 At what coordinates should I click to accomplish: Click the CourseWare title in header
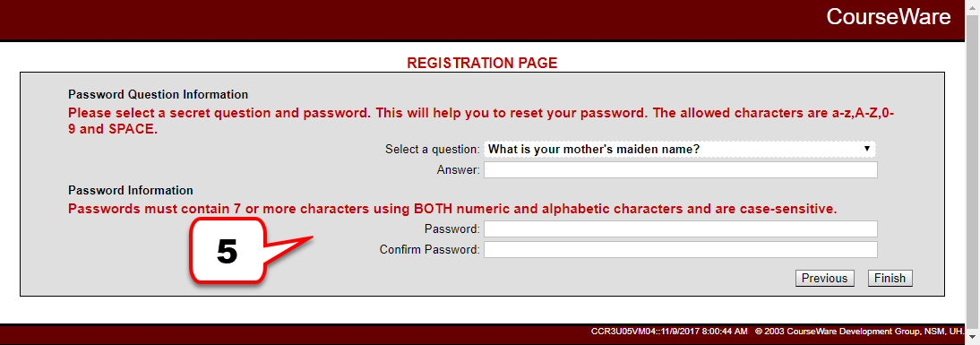coord(888,17)
